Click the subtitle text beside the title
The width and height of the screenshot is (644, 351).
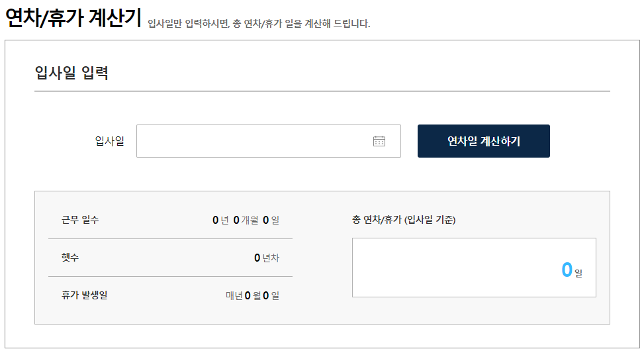[x=259, y=23]
